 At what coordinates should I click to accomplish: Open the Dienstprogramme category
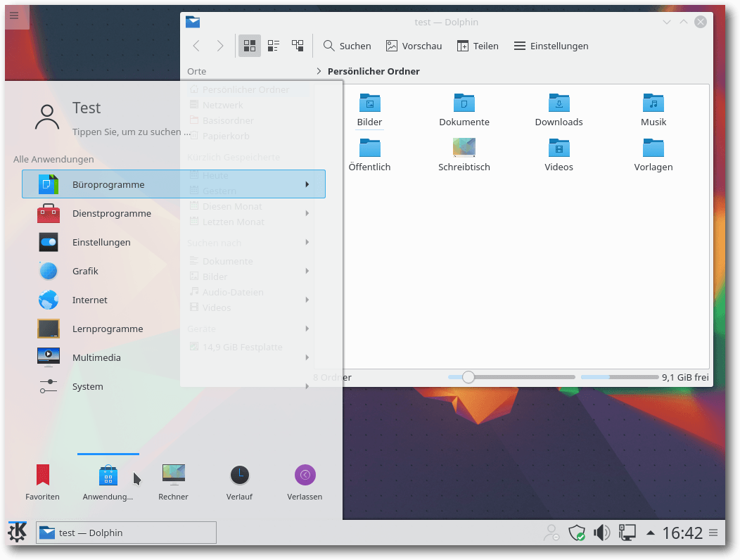click(x=174, y=213)
